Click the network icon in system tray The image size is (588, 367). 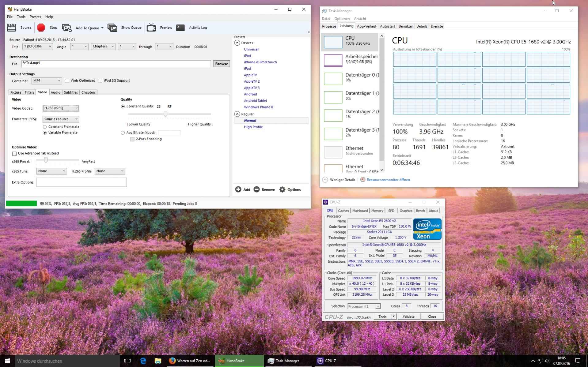[540, 361]
